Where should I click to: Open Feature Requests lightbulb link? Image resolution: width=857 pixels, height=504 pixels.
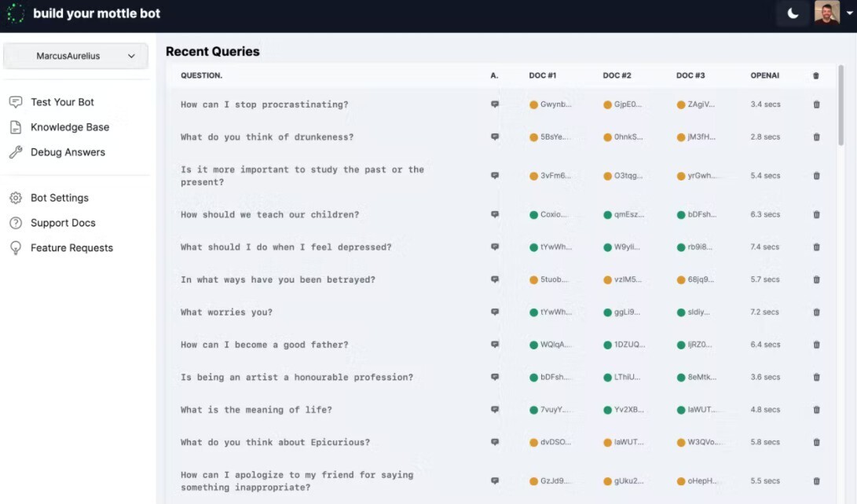coord(71,248)
